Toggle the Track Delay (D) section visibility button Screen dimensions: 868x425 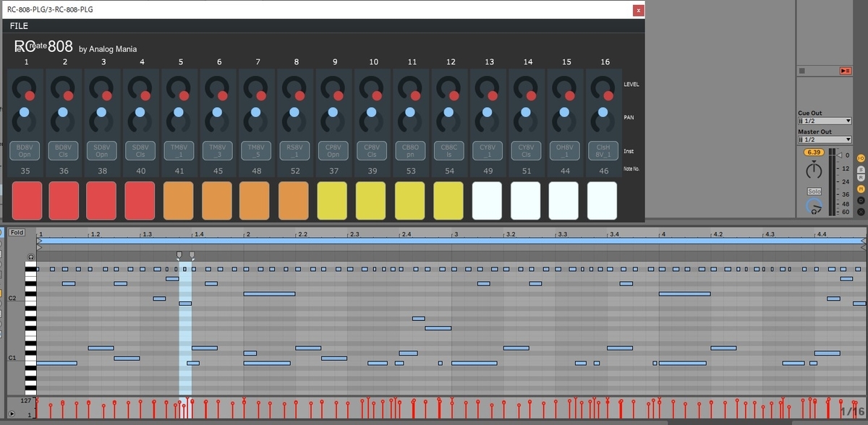[861, 200]
